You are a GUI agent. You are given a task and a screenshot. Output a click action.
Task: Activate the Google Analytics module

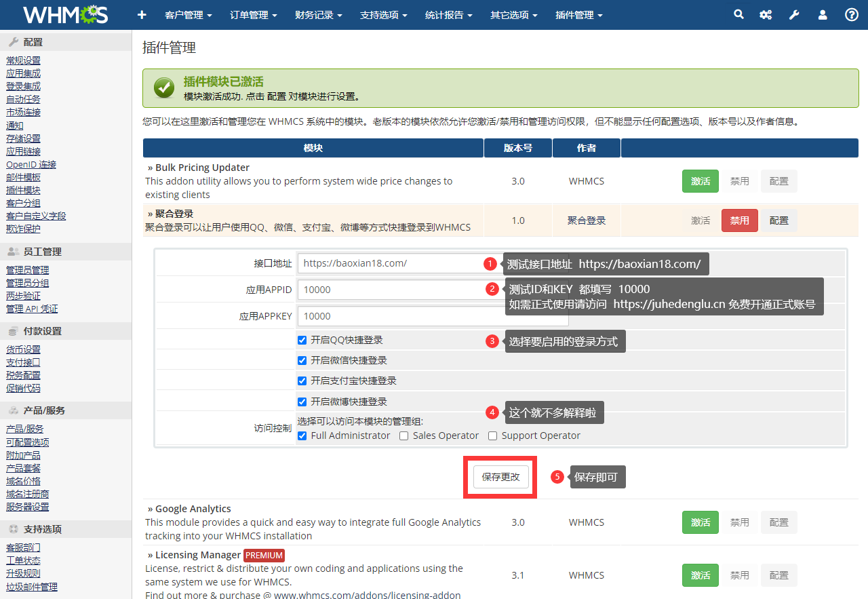pos(701,522)
